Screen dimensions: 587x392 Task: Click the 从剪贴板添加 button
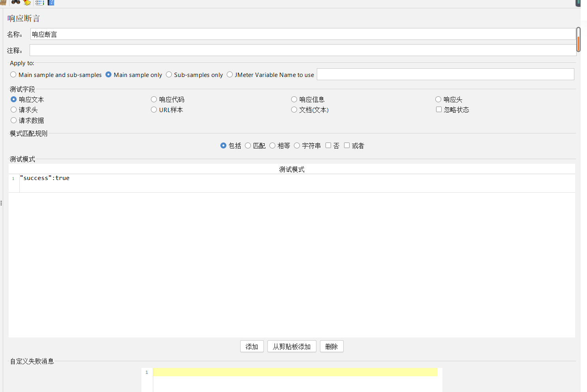[x=292, y=347]
